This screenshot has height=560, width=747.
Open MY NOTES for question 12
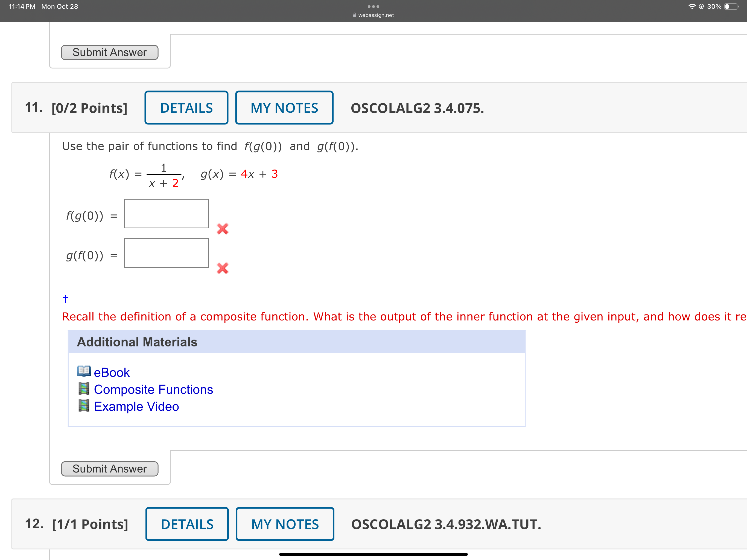[x=285, y=524]
